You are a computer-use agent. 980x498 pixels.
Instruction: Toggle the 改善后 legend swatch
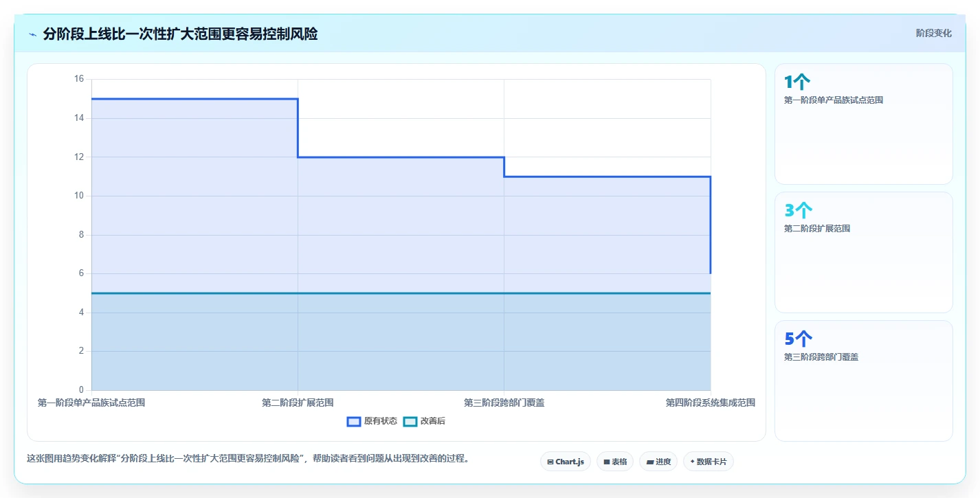pos(410,421)
